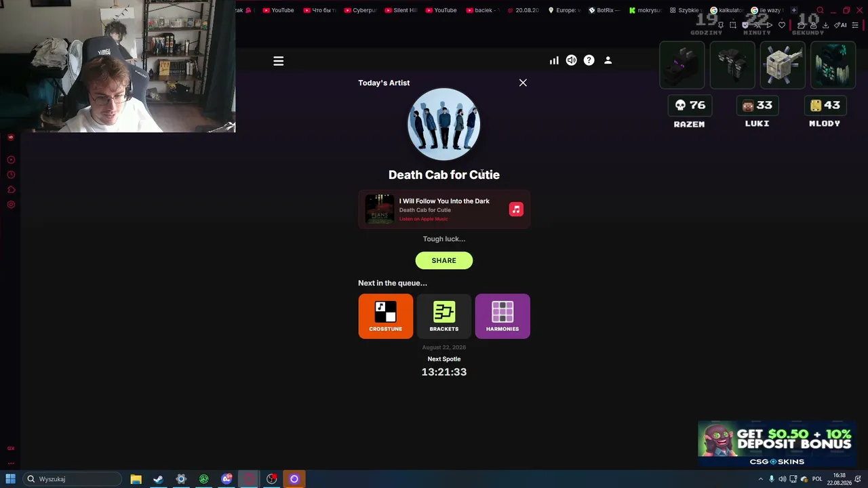Open browser downloads arrow icon
Image resolution: width=868 pixels, height=488 pixels.
click(825, 25)
